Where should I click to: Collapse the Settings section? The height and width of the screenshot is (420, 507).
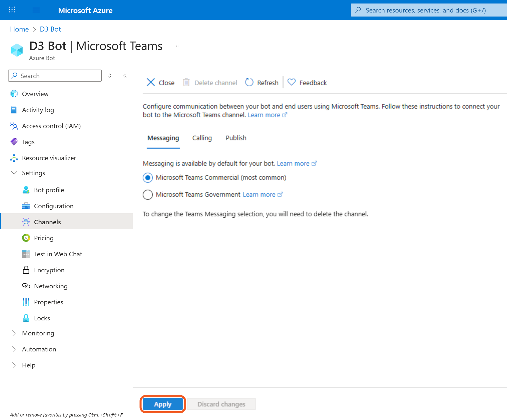pos(14,173)
